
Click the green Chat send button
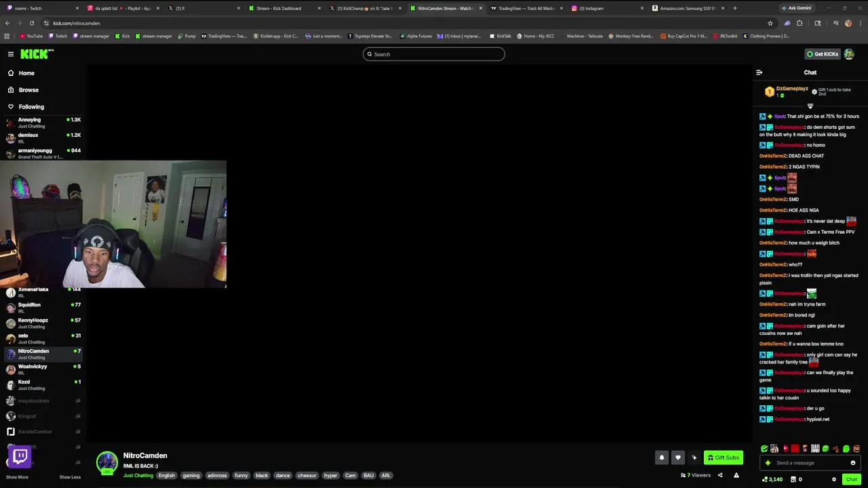(x=851, y=479)
